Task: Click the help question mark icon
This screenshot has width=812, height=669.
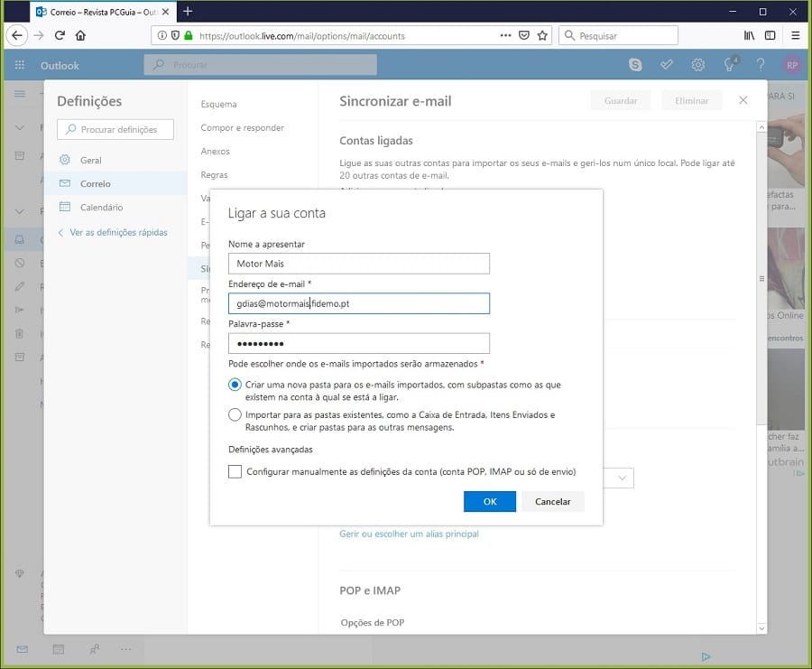Action: pos(761,65)
